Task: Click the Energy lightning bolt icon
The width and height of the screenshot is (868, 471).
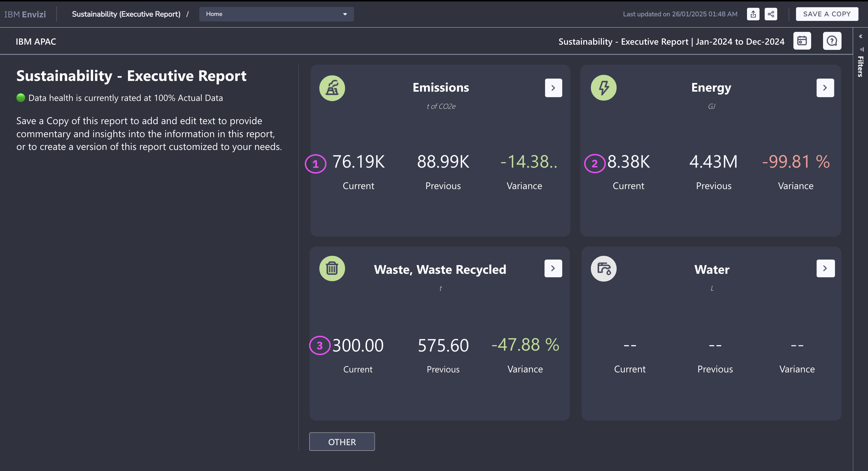Action: coord(603,88)
